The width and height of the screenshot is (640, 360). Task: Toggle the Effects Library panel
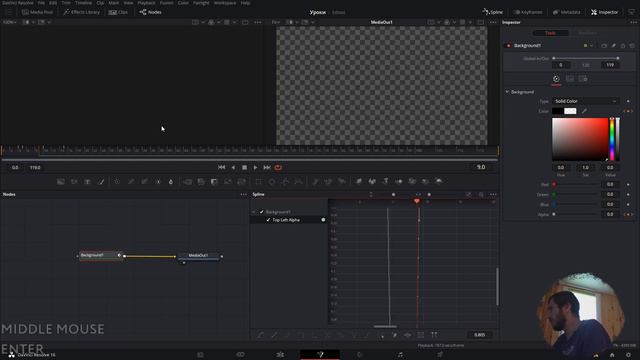coord(82,12)
